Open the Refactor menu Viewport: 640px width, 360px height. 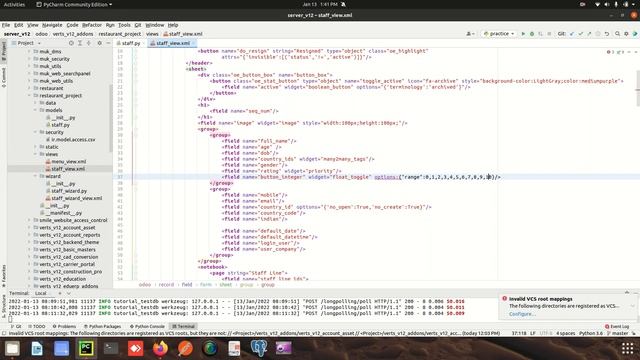[x=92, y=25]
